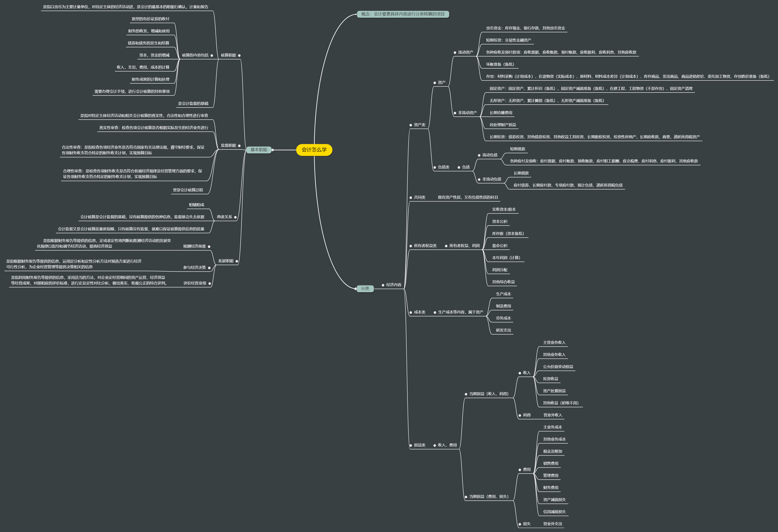Toggle the collapse dot beside 损失
778x532 pixels.
[x=520, y=524]
